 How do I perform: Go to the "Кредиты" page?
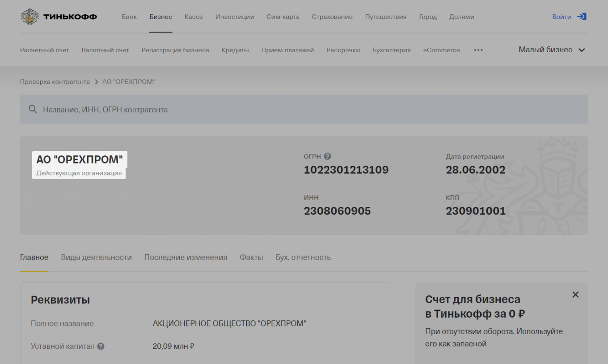coord(235,50)
